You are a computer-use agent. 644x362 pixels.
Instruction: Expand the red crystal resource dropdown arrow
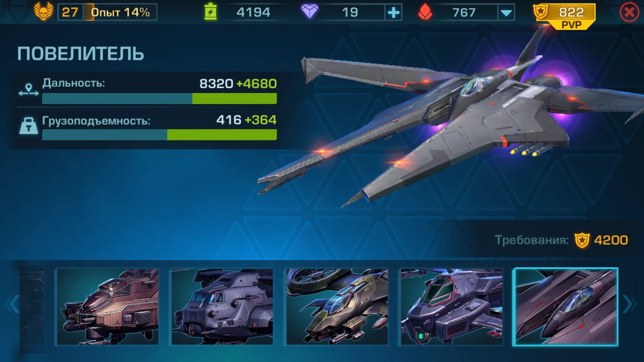pos(506,13)
